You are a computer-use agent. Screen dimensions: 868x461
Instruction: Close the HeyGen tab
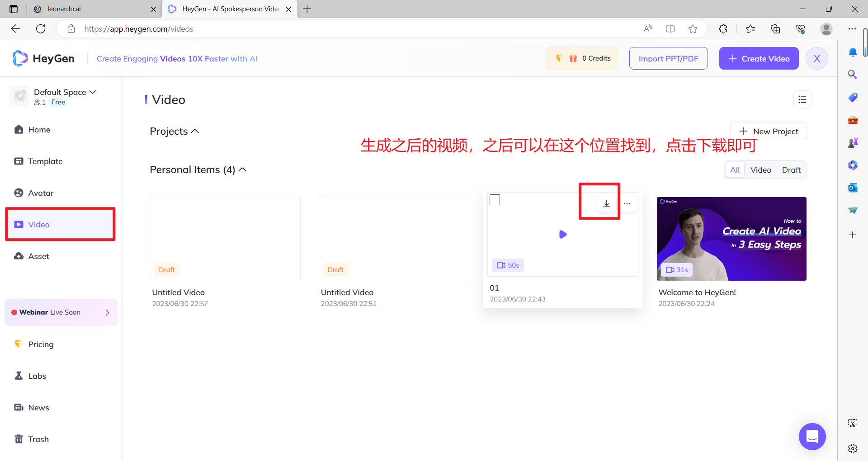288,9
